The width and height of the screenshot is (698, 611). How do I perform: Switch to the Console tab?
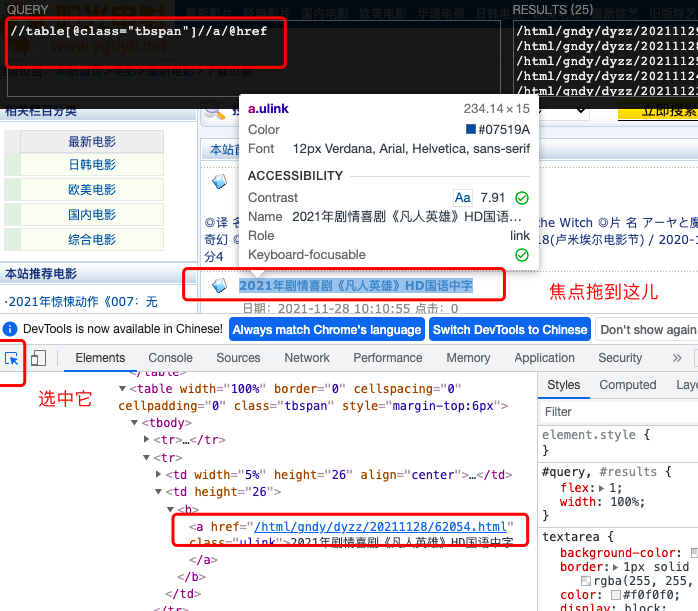(170, 358)
